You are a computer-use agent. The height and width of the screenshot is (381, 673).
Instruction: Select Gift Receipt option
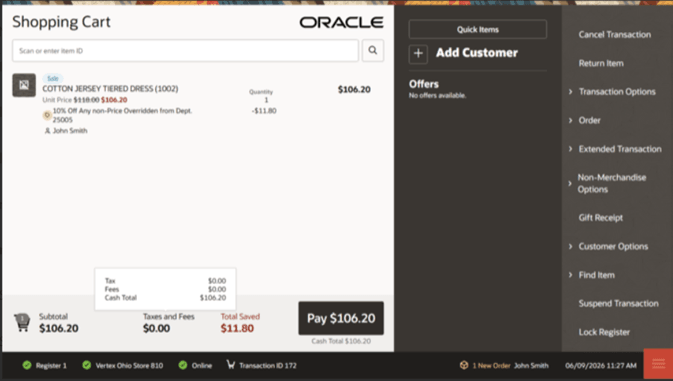(600, 218)
